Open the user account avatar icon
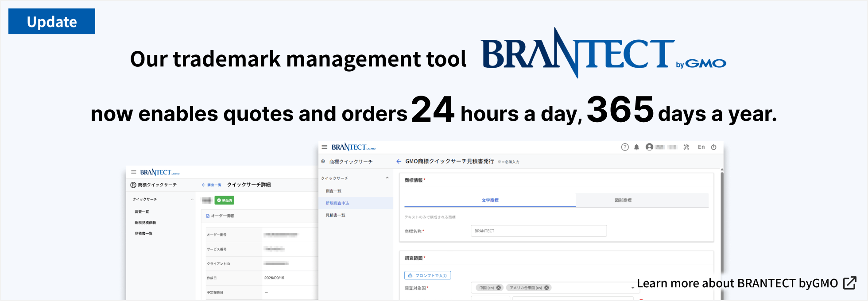Screen dimensions: 868x301 [x=649, y=147]
